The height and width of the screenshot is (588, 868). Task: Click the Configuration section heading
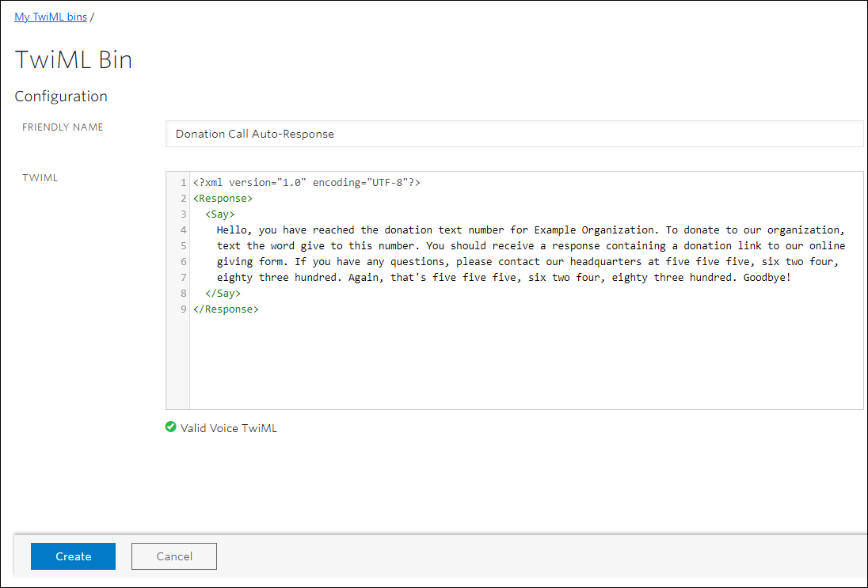coord(61,97)
